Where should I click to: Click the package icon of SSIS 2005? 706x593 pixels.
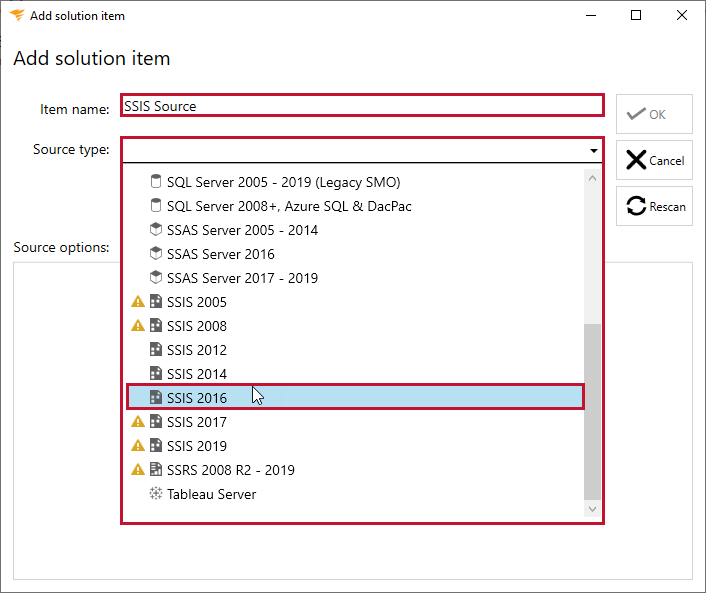tap(155, 301)
